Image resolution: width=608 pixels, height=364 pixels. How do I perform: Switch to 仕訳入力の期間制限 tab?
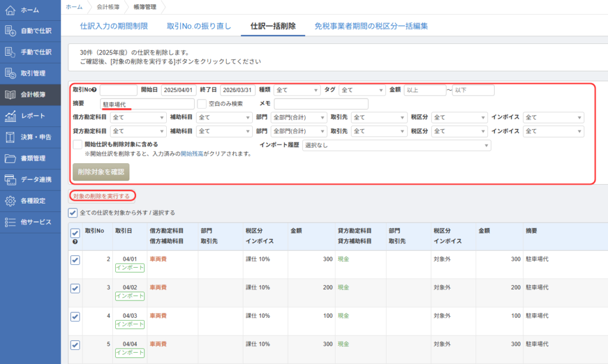113,27
